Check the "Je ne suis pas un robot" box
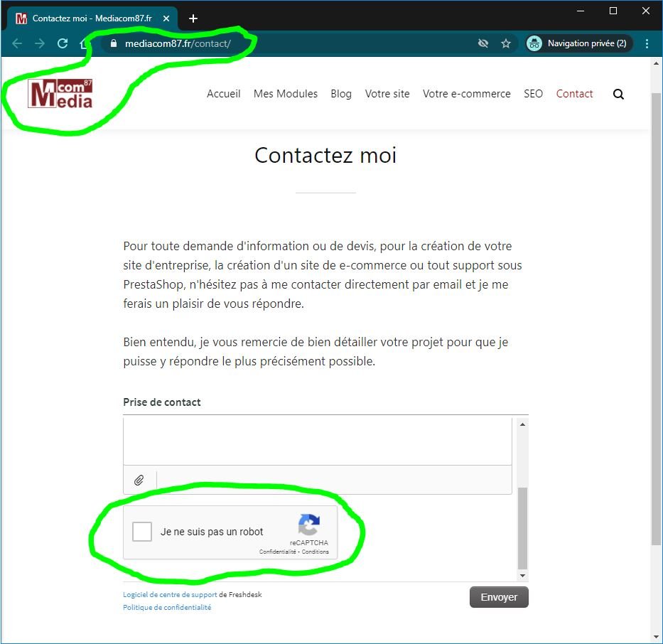The width and height of the screenshot is (663, 644). [x=142, y=532]
